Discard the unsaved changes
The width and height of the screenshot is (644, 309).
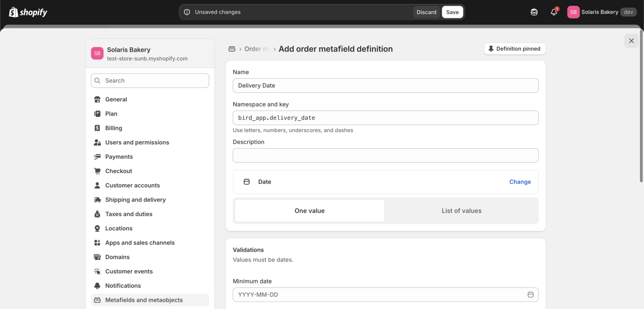click(x=426, y=12)
